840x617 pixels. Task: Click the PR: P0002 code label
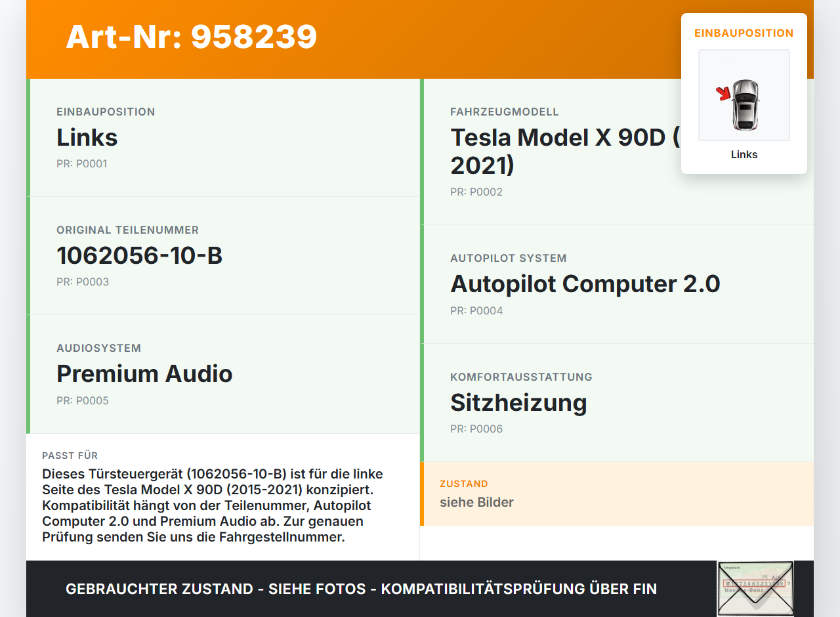(x=476, y=192)
